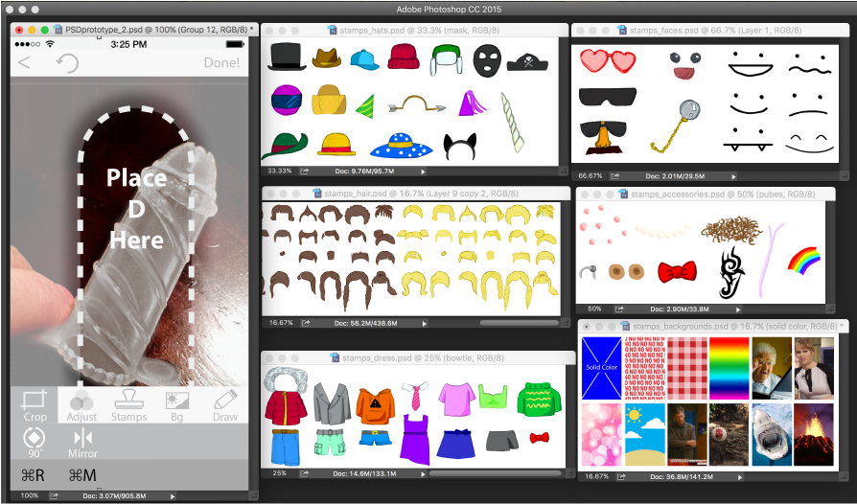Pick the black cat ears stamp

point(459,147)
